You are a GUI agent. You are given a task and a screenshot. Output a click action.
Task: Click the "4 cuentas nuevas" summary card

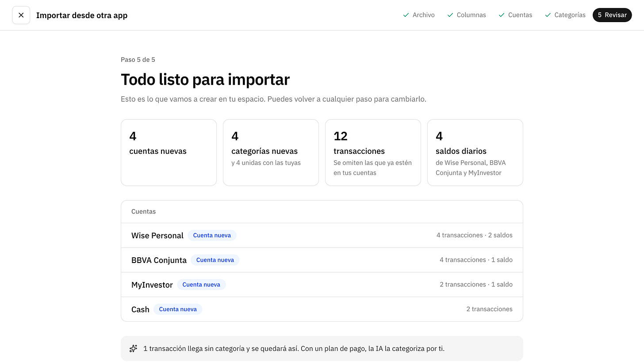click(169, 152)
